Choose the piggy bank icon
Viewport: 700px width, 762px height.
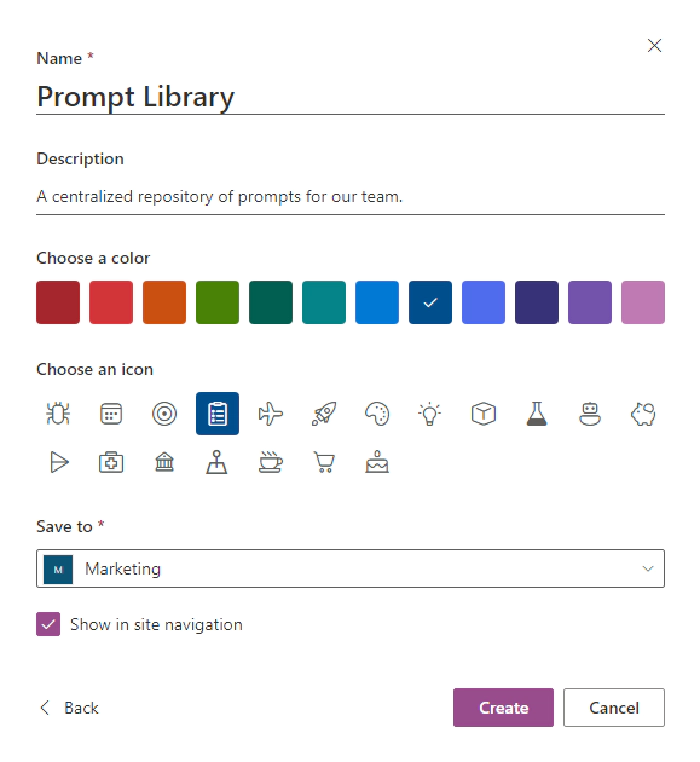642,414
